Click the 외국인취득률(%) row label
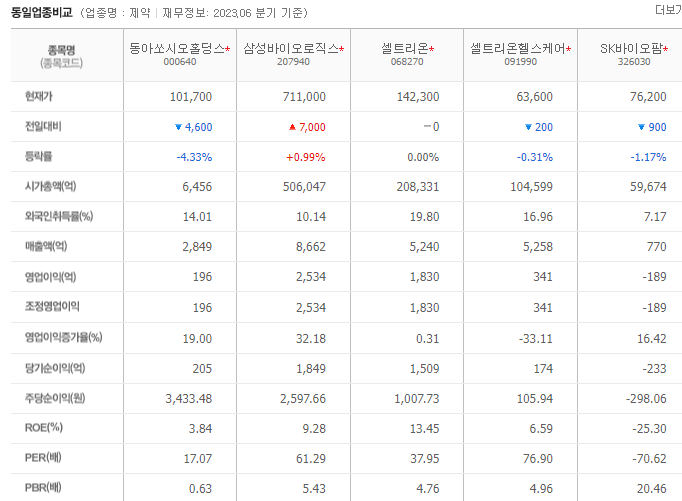 [59, 216]
